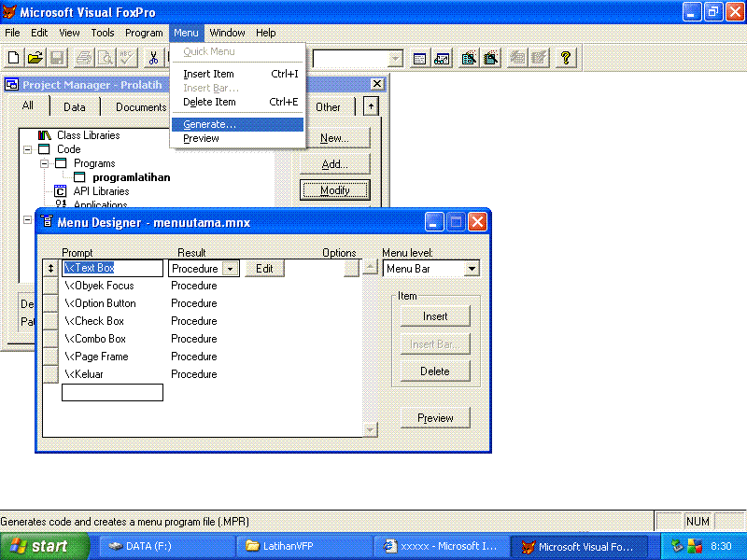This screenshot has width=747, height=560.
Task: Select the \<Combo Box menu row
Action: click(x=95, y=339)
